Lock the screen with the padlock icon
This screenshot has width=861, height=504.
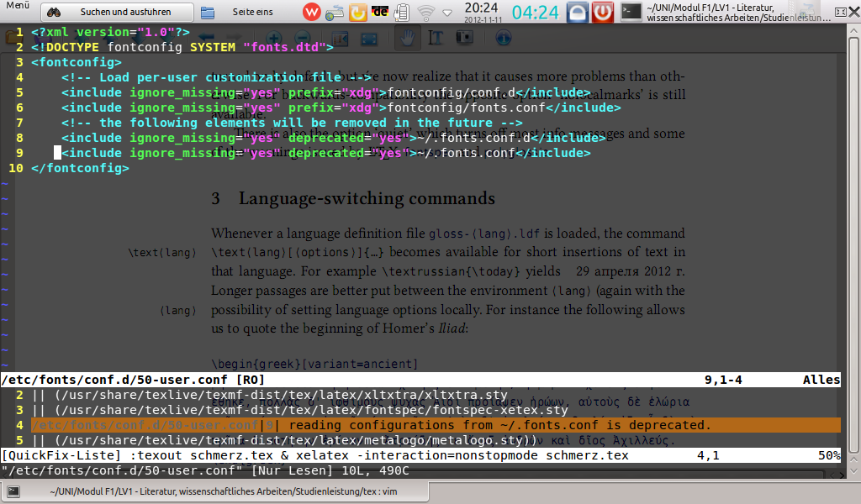(577, 12)
